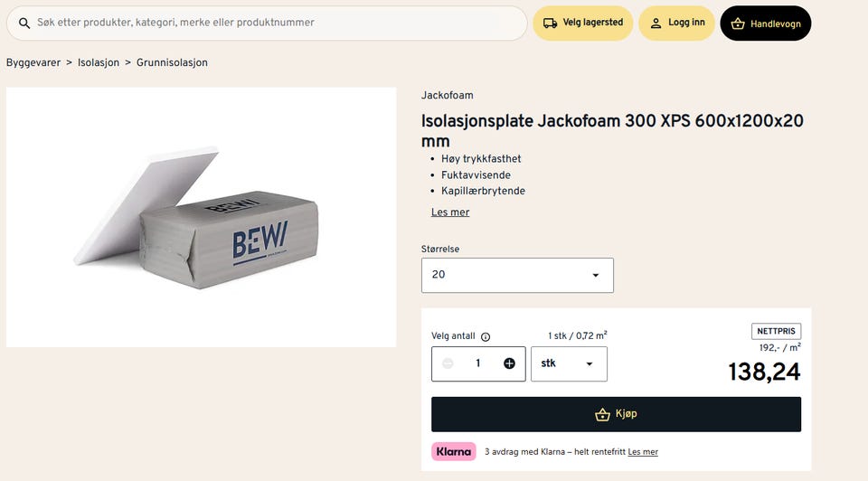Viewport: 868px width, 481px height.
Task: Click the info icon next to Velg antall
Action: [x=486, y=336]
